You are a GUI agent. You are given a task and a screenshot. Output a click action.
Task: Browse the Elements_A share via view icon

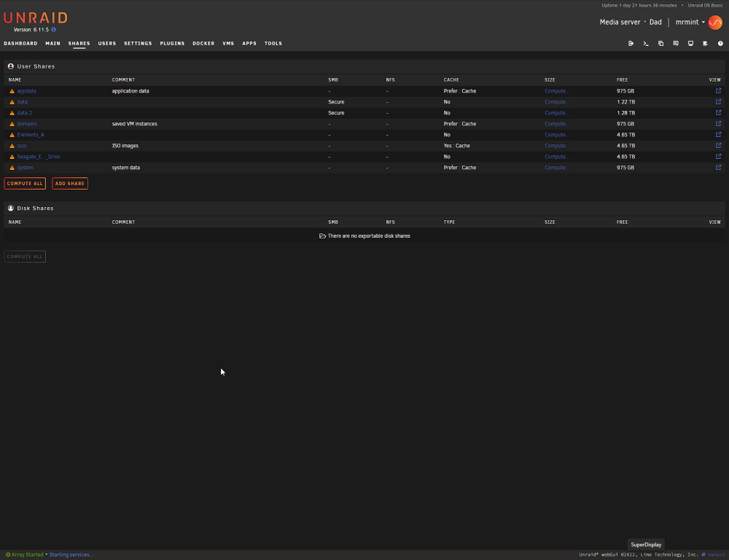coord(718,134)
